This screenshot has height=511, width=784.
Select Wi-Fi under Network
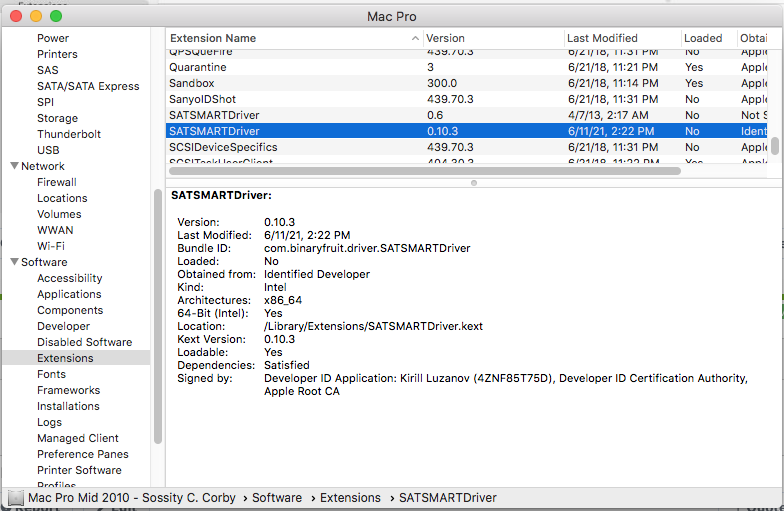coord(51,246)
